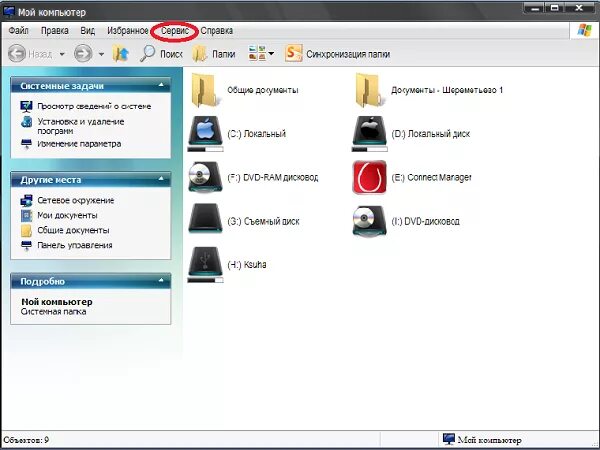This screenshot has height=450, width=600.
Task: Click 'Системная папка' in details panel
Action: coord(54,311)
